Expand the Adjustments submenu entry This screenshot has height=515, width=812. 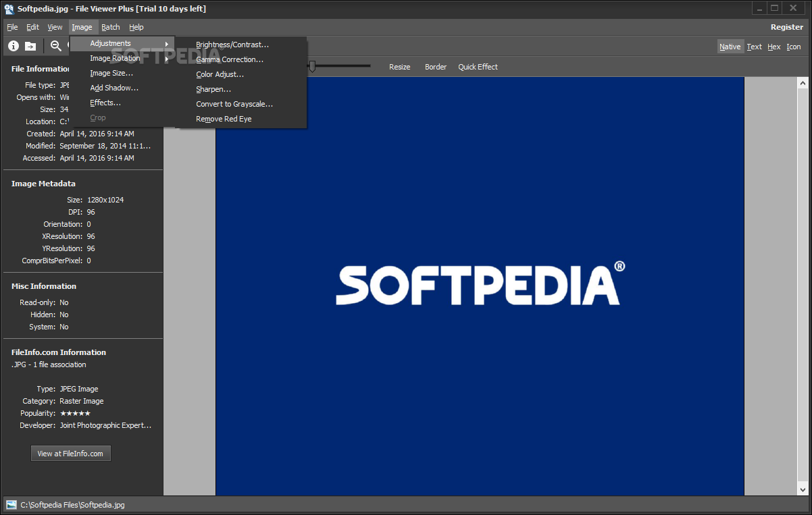[x=123, y=43]
